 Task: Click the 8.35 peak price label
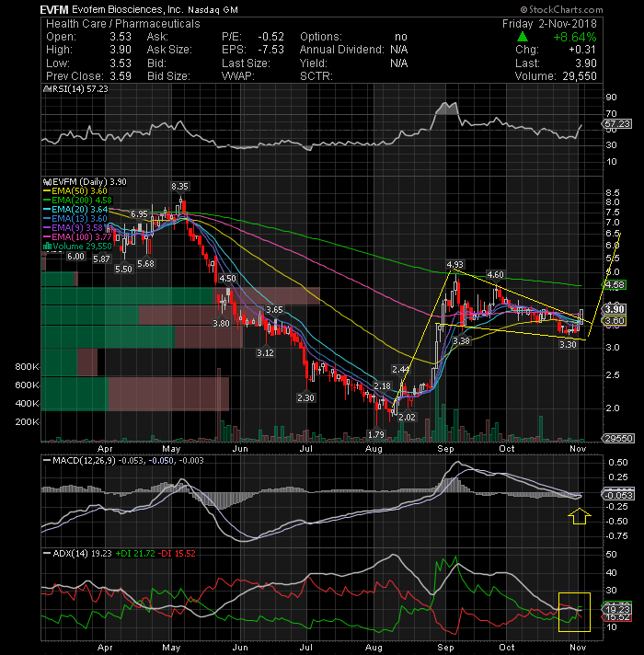point(179,187)
